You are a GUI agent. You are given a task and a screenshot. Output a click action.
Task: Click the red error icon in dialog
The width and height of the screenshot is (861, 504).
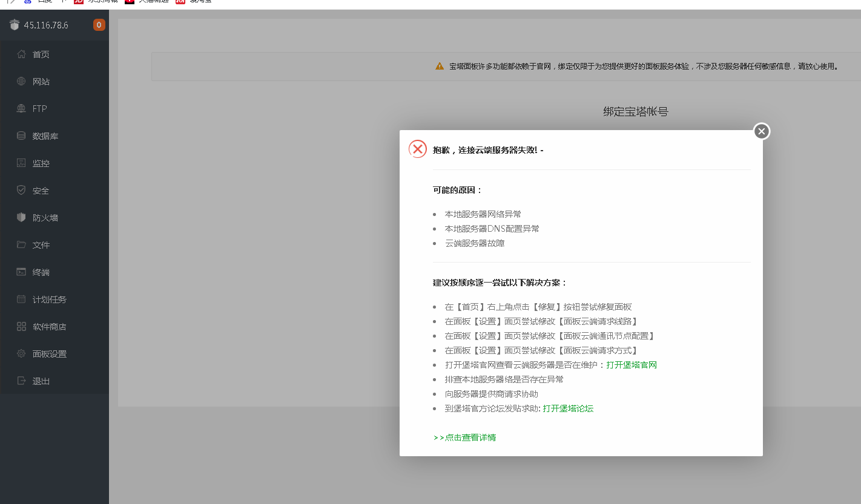pos(418,149)
